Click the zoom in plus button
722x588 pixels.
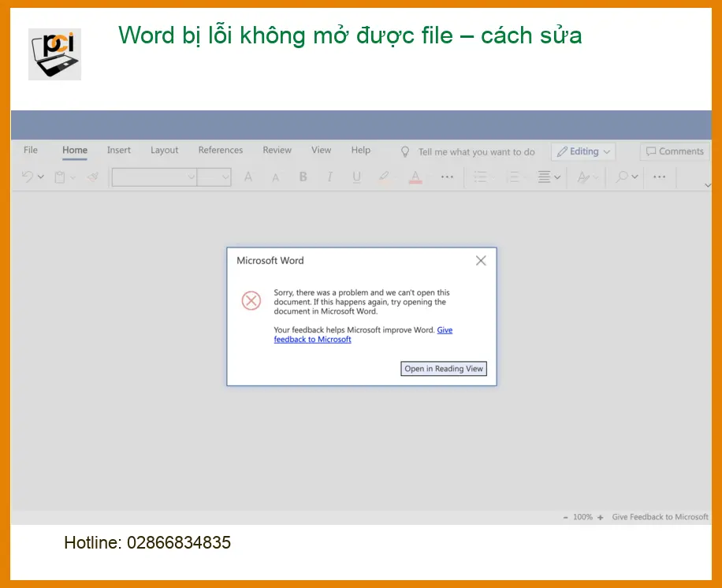(x=600, y=518)
